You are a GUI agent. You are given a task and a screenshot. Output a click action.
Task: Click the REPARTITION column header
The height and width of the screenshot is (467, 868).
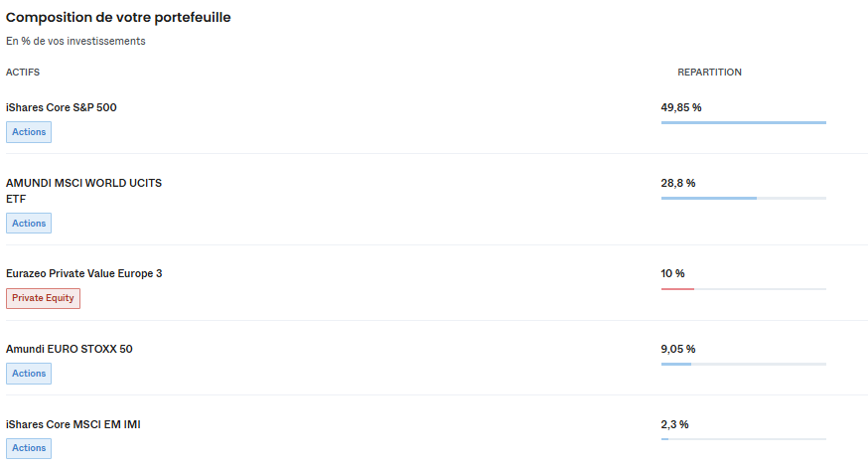click(710, 72)
